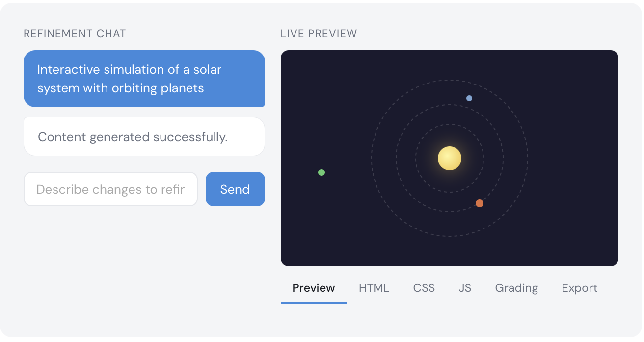This screenshot has height=342, width=644.
Task: Click the Live Preview heading
Action: (x=319, y=34)
